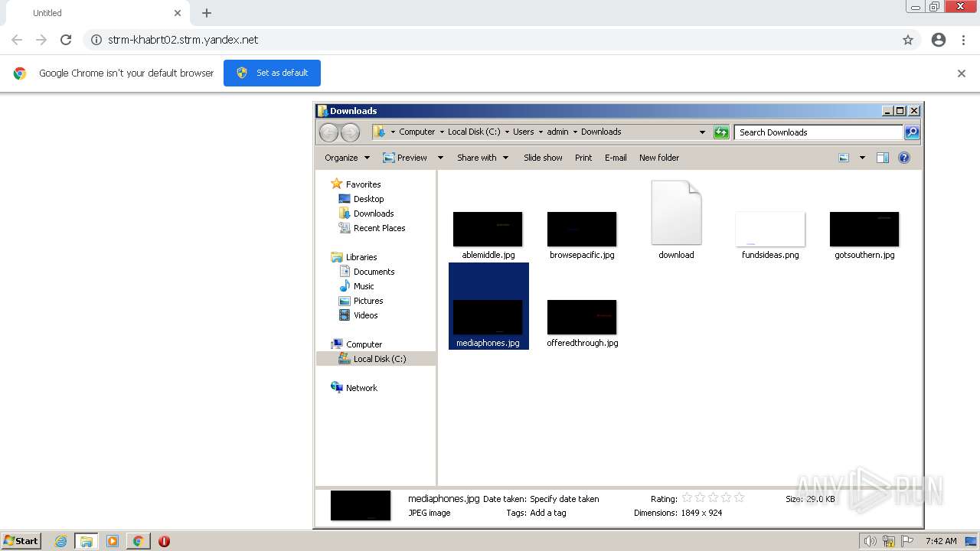The width and height of the screenshot is (980, 551).
Task: Click the Explorer Back button
Action: coord(328,132)
